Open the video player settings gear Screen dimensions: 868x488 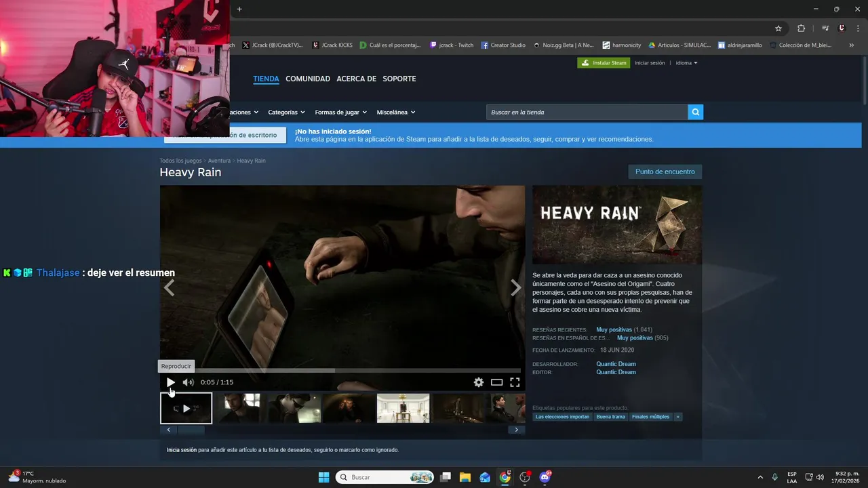pyautogui.click(x=479, y=382)
